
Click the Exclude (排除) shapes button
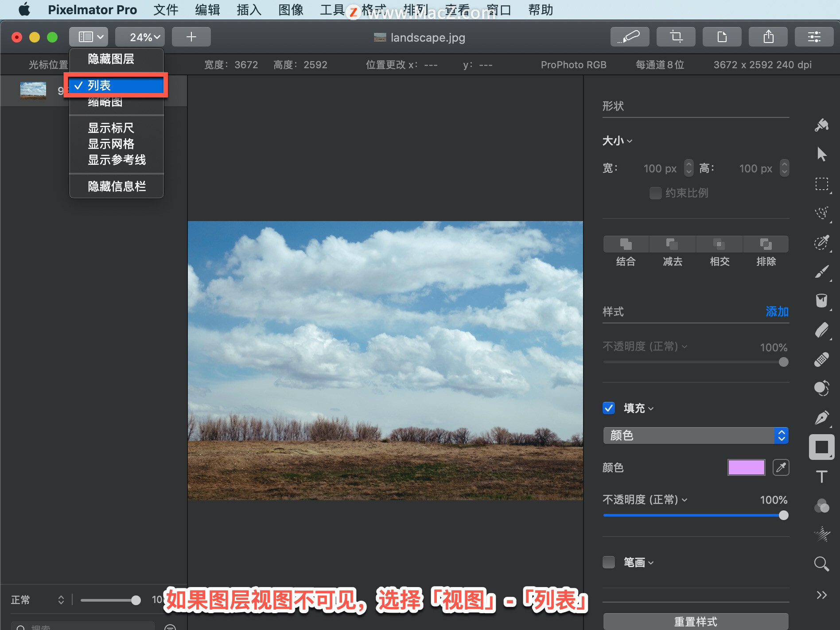click(x=766, y=244)
